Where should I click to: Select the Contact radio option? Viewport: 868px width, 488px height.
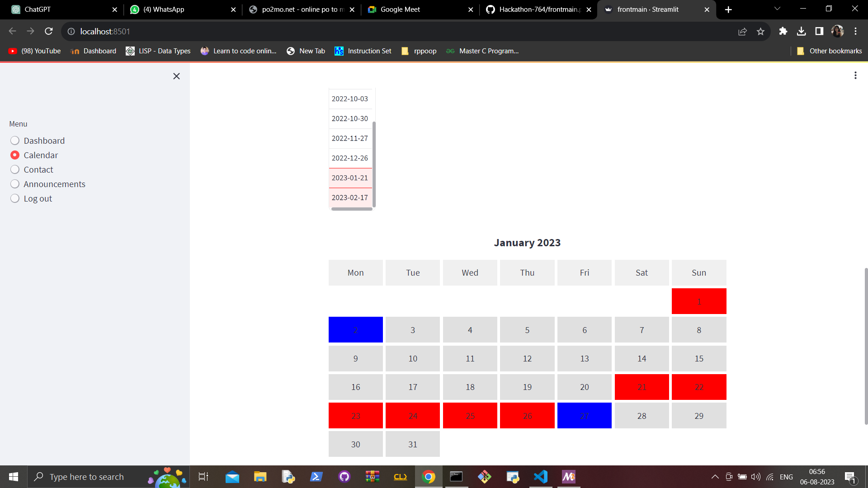pyautogui.click(x=15, y=169)
